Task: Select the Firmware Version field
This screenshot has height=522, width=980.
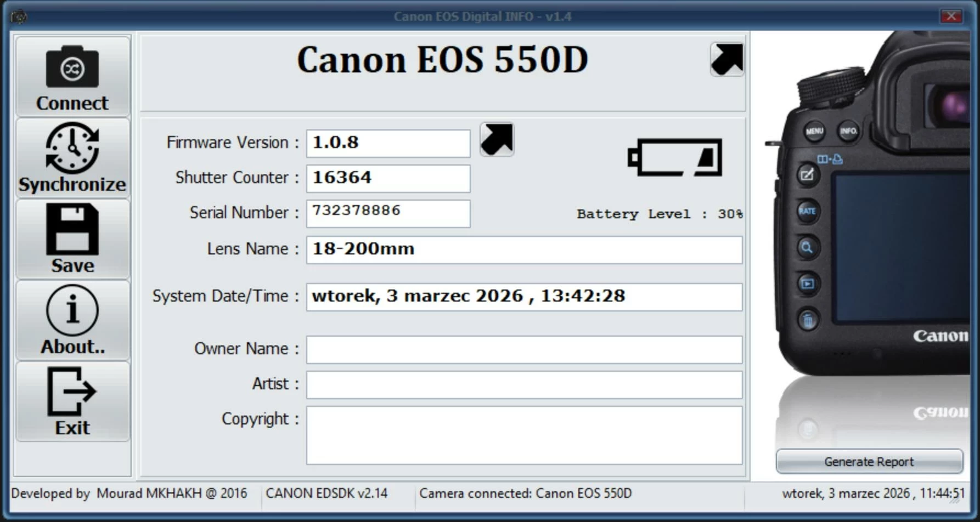Action: point(388,143)
